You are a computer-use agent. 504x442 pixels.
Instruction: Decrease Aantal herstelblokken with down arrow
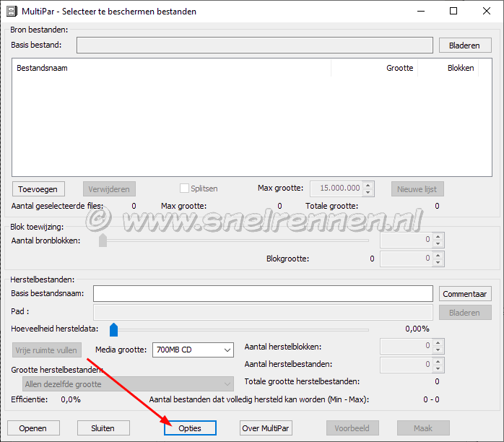coord(438,350)
